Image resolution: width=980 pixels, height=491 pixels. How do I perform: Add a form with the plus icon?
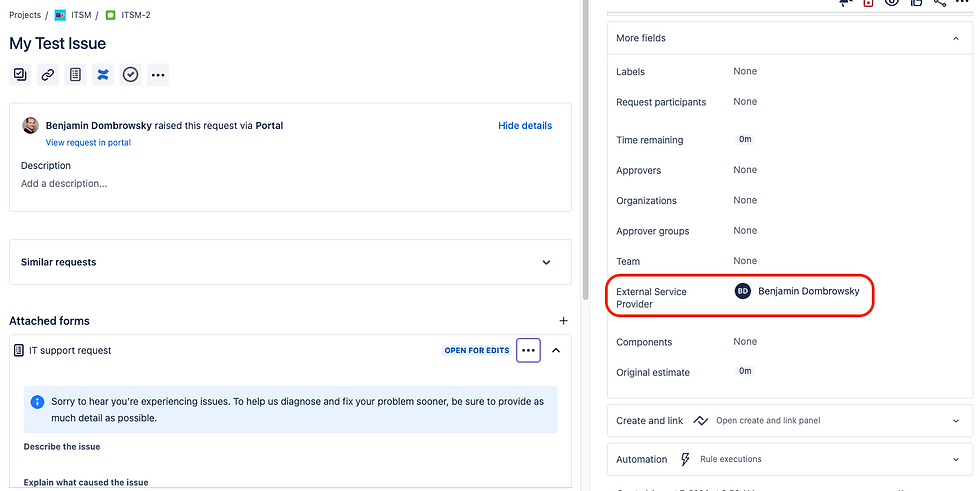[x=563, y=320]
